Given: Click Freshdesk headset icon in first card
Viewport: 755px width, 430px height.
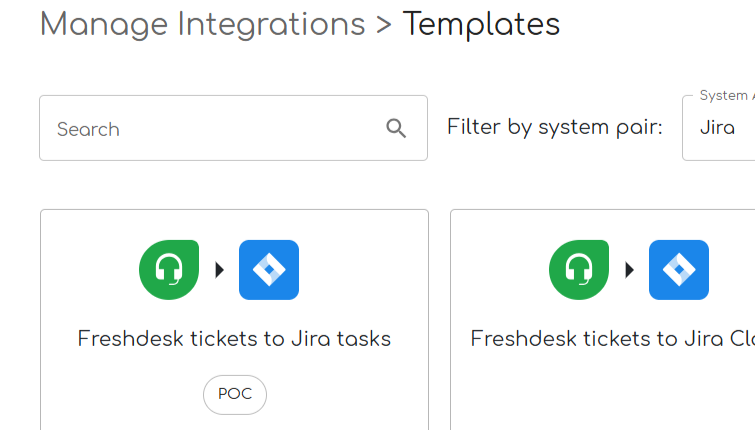Looking at the screenshot, I should [169, 270].
